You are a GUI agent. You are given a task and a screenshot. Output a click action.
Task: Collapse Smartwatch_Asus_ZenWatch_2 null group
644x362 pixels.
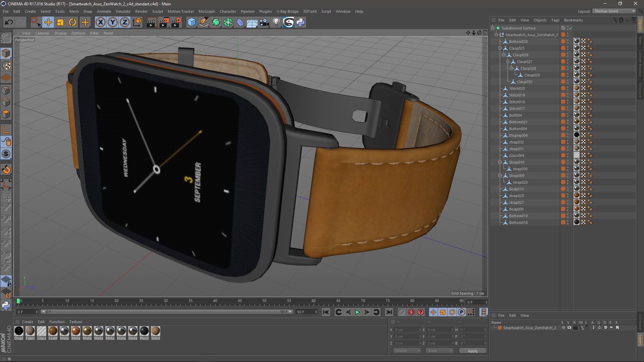[496, 35]
